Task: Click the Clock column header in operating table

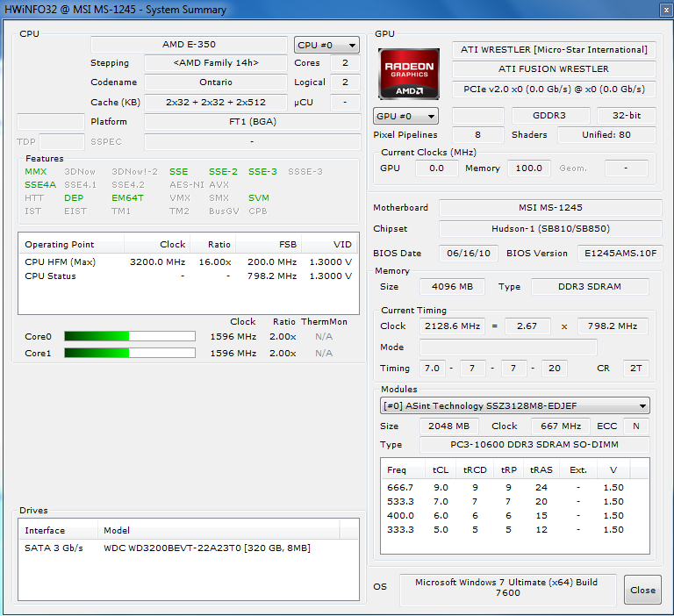Action: pyautogui.click(x=157, y=244)
